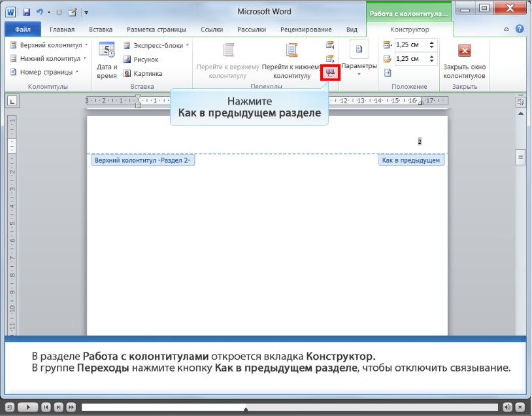Click the tab stop selector on the ruler corner
532x416 pixels.
[12, 101]
